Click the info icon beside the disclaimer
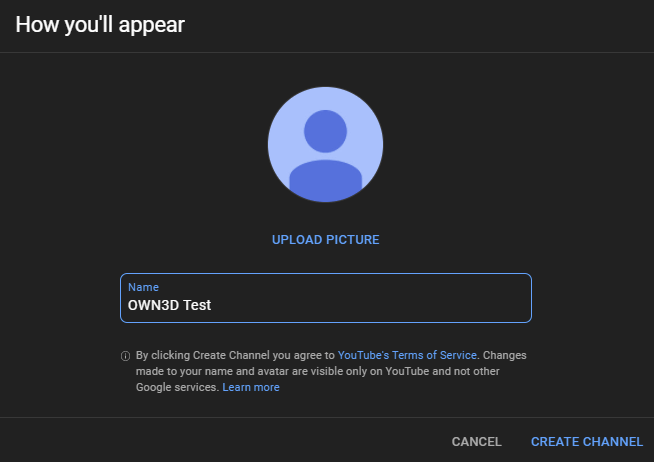The image size is (654, 462). (125, 356)
